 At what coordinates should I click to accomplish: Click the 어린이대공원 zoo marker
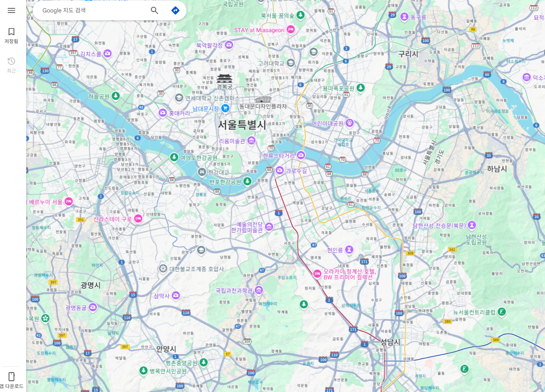[349, 123]
